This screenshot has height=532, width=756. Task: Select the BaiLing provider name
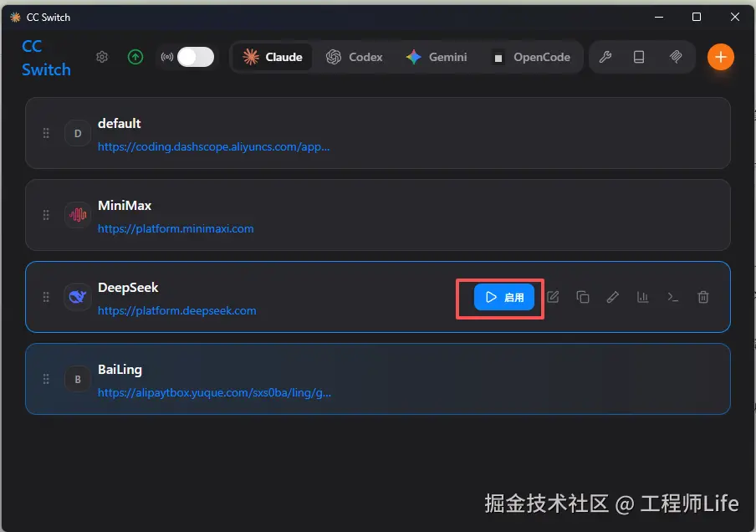point(120,370)
